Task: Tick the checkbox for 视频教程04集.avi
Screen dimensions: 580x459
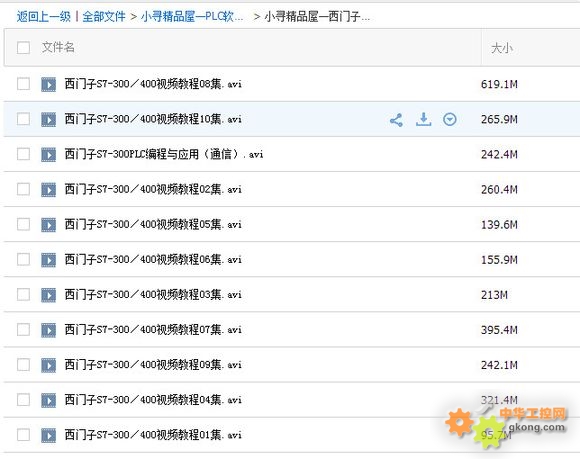Action: (x=23, y=399)
